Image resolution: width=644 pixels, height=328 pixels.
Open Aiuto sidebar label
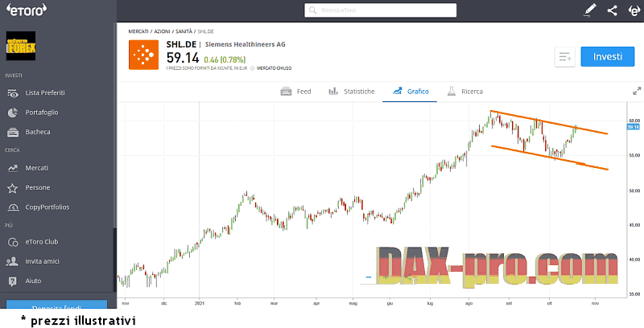[33, 281]
